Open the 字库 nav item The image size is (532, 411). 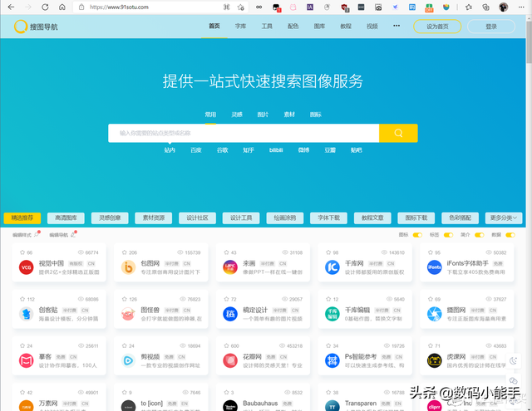pyautogui.click(x=240, y=26)
